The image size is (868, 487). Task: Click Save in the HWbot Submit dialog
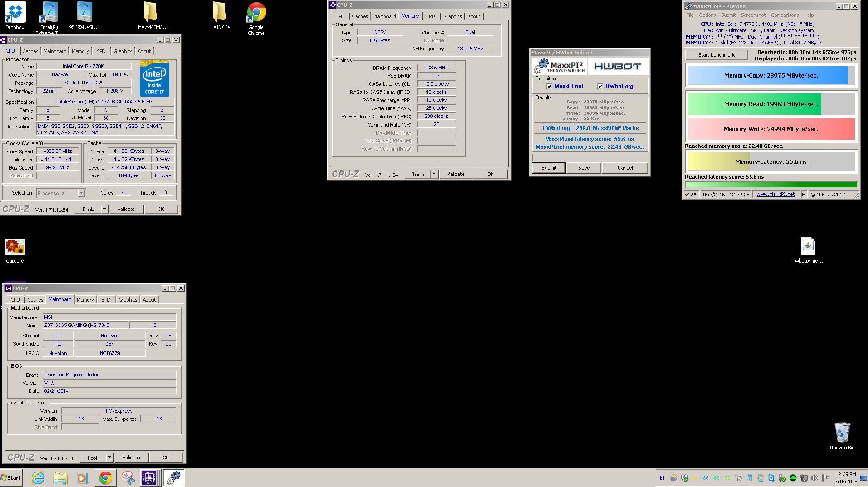coord(584,168)
